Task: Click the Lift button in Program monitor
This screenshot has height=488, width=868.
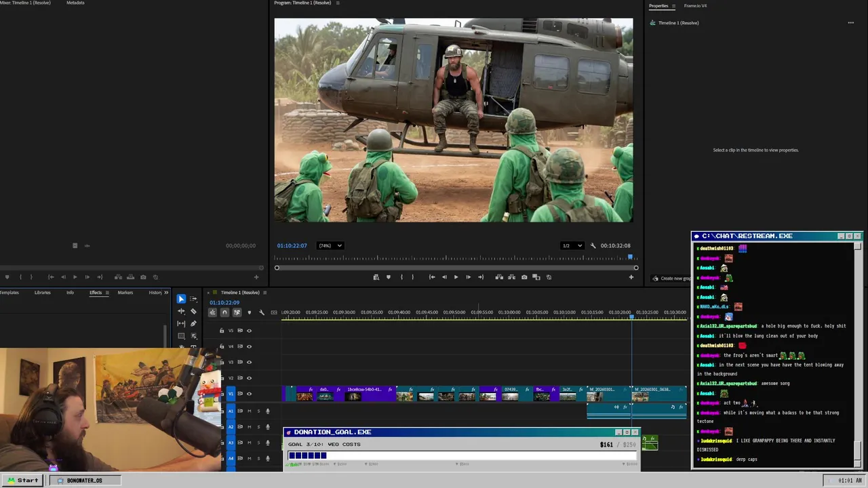Action: coord(499,277)
